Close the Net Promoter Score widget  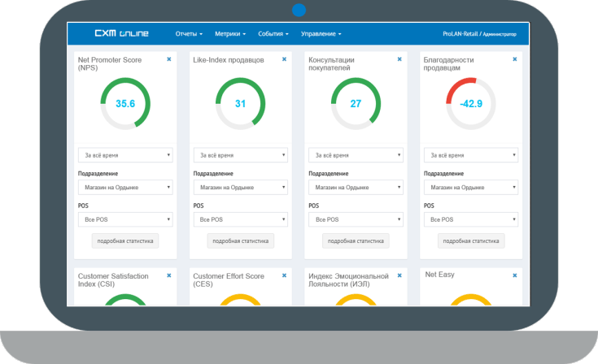click(169, 59)
